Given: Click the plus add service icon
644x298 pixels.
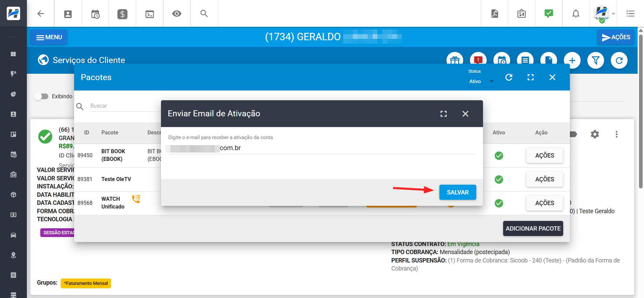Looking at the screenshot, I should coord(572,60).
